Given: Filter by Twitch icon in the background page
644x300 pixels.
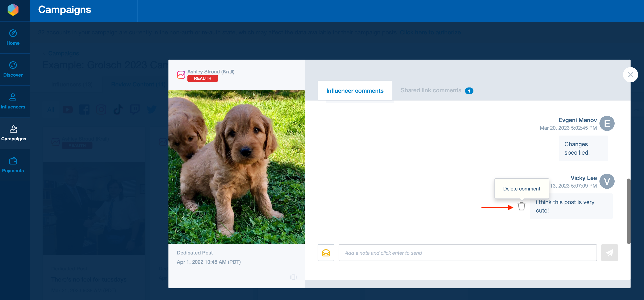Looking at the screenshot, I should coord(135,110).
